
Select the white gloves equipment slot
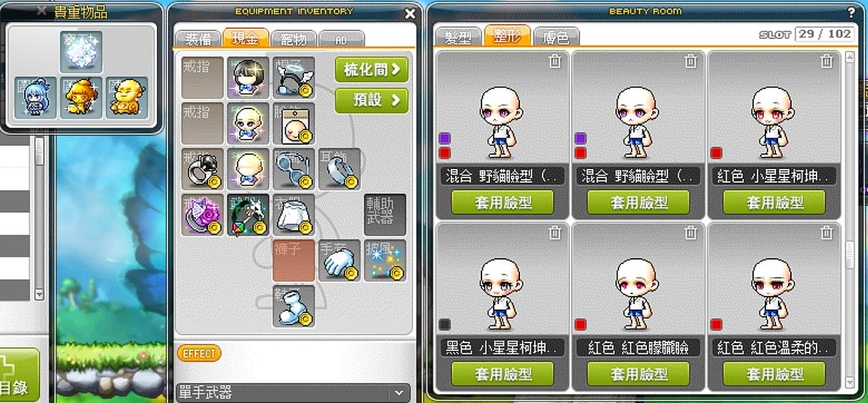coord(340,261)
